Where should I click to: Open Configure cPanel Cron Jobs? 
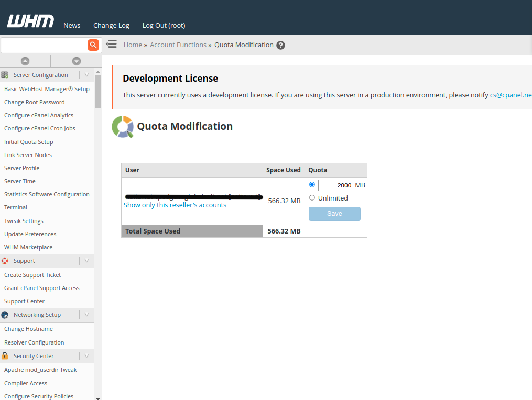[x=40, y=128]
